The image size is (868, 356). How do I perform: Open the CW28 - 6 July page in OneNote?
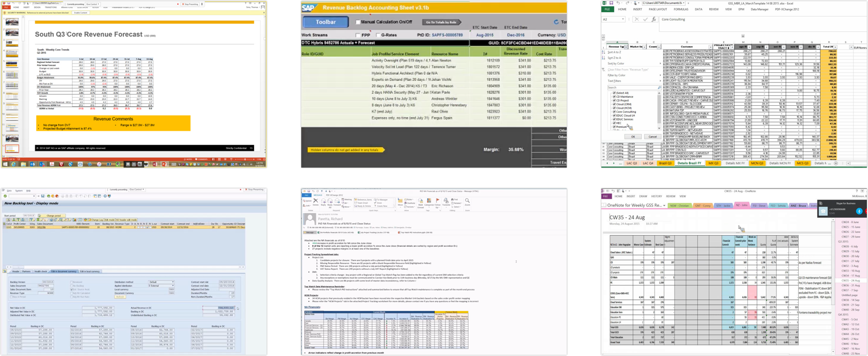[x=850, y=247]
